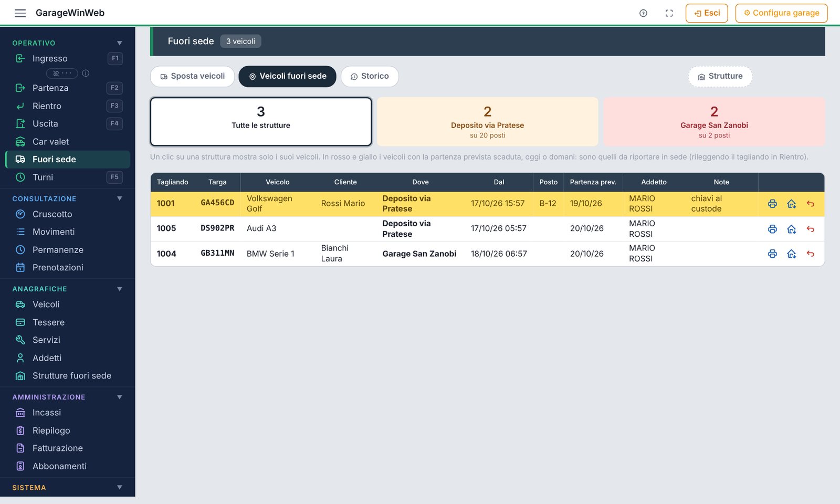Click the red return arrow for ticket 1001

pyautogui.click(x=811, y=204)
